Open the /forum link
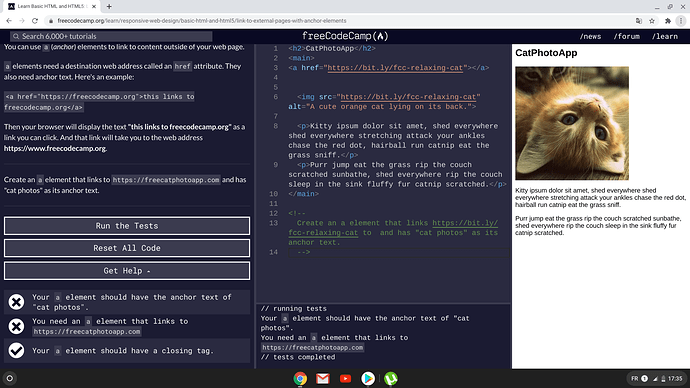 pyautogui.click(x=627, y=37)
